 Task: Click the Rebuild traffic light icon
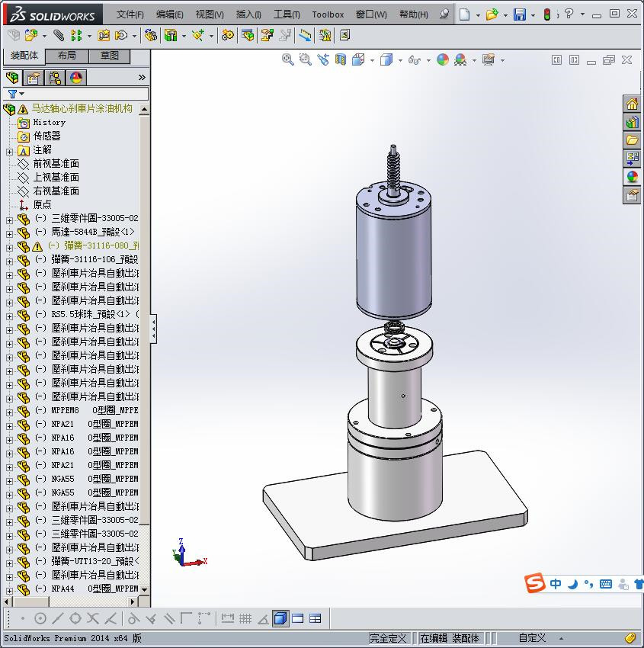(547, 14)
